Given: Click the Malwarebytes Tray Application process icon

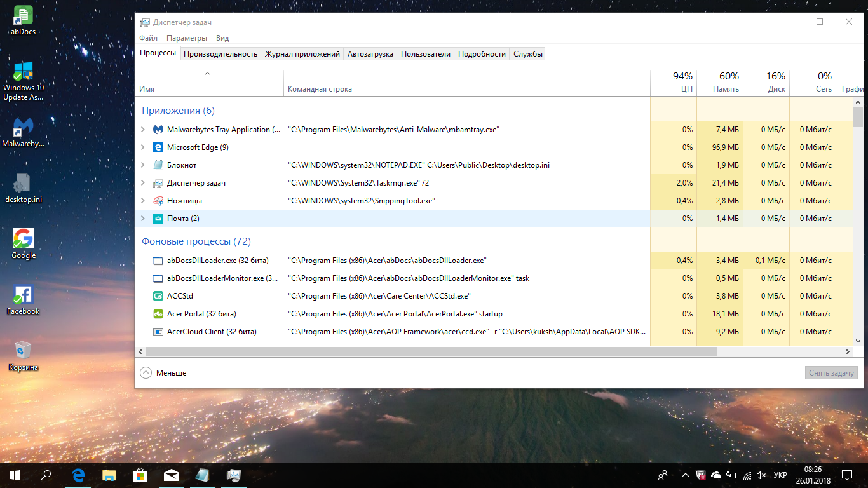Looking at the screenshot, I should tap(158, 130).
